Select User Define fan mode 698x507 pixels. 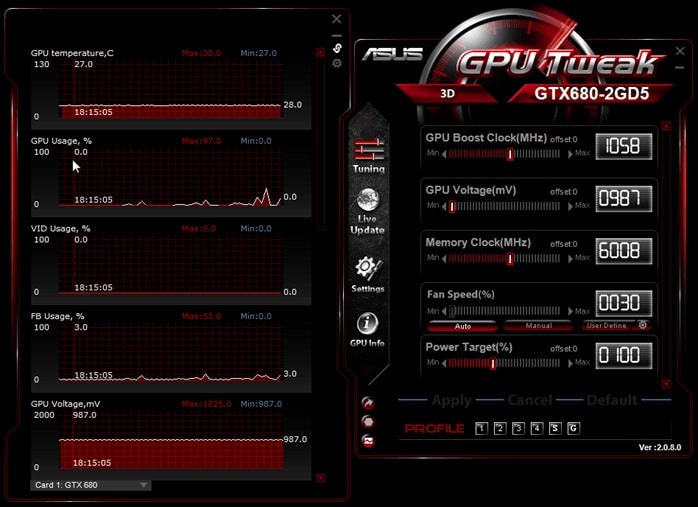[607, 326]
